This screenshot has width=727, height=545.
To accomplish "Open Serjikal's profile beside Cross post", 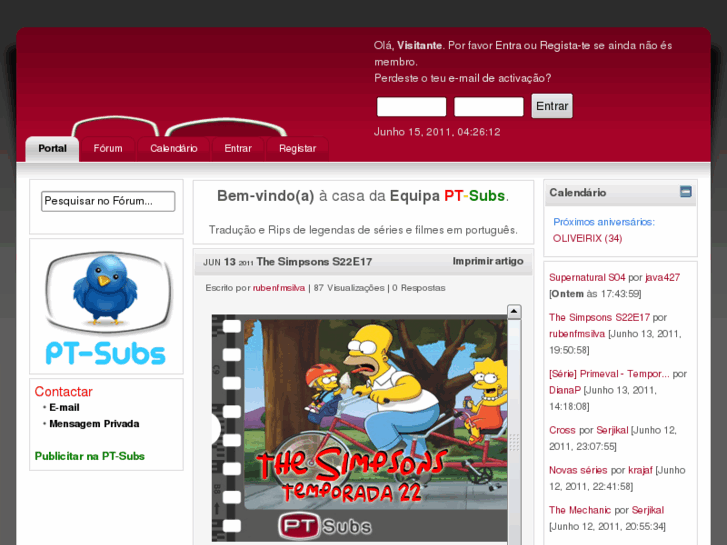I will tap(612, 430).
